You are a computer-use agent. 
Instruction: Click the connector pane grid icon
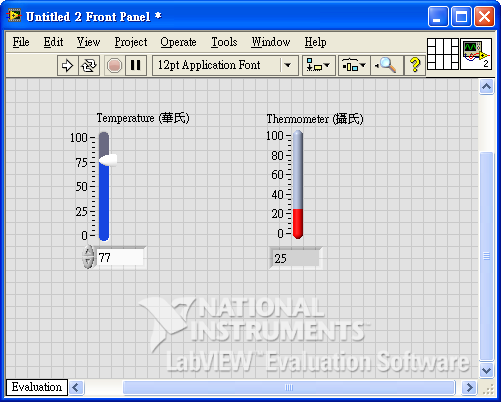coord(443,54)
